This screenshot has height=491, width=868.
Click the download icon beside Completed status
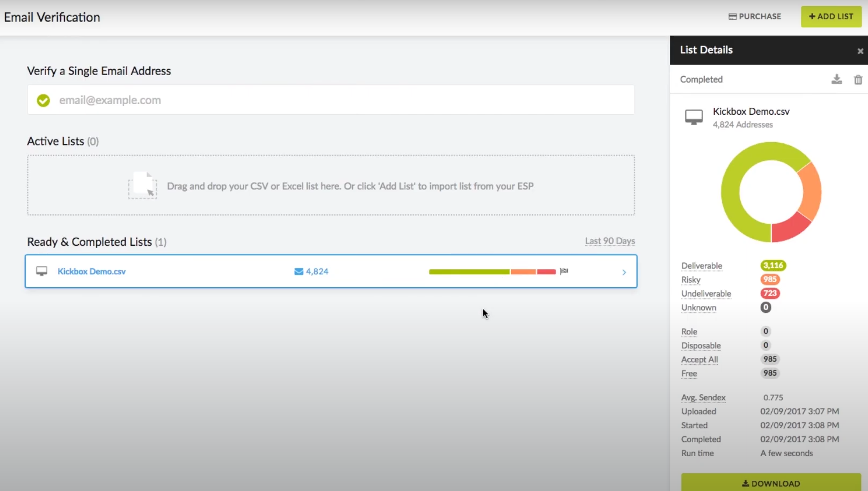tap(836, 79)
